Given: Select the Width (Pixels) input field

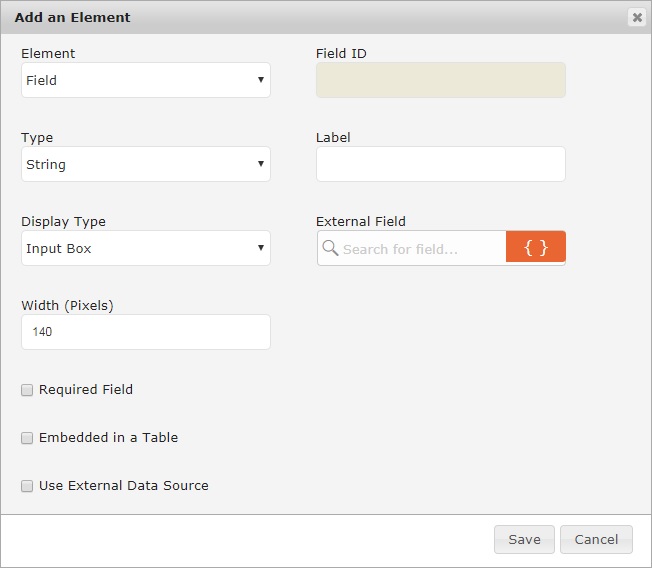Looking at the screenshot, I should pos(146,332).
